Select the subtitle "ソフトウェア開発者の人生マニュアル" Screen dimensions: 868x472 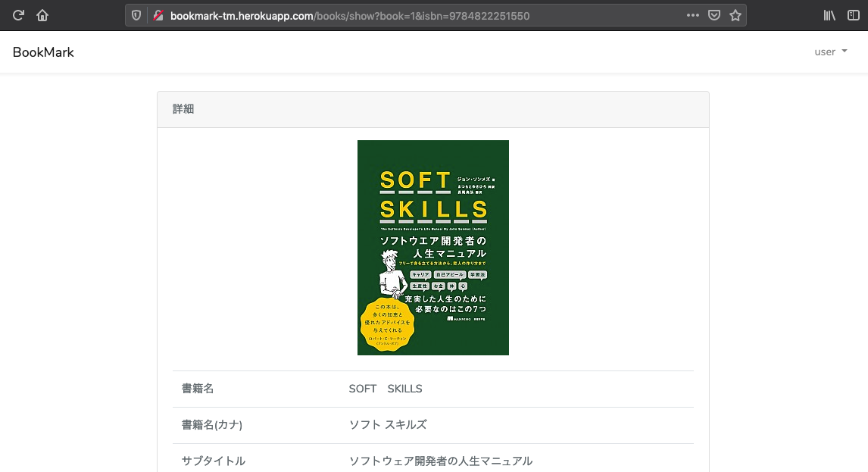click(x=441, y=461)
